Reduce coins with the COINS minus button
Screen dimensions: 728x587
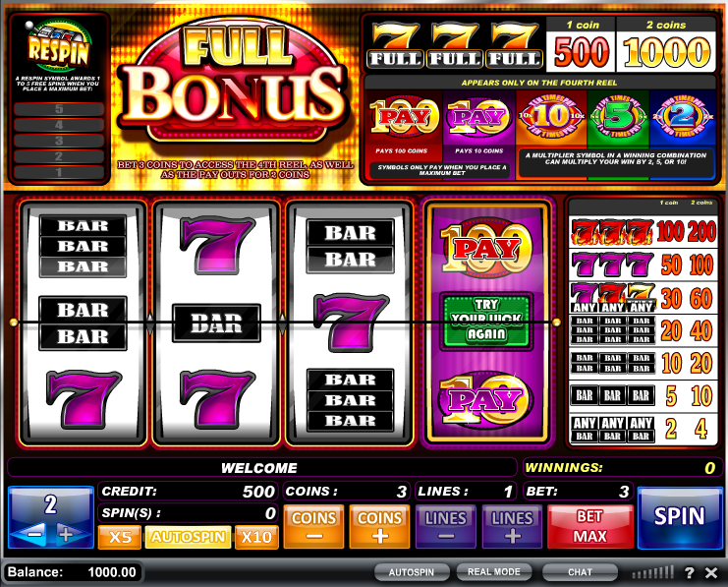click(313, 527)
